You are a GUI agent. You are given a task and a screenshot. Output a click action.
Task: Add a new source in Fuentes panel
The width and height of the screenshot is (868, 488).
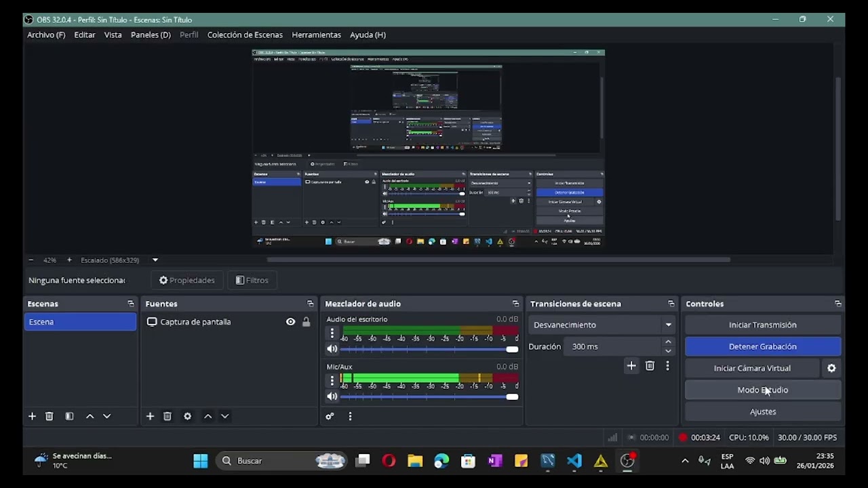(150, 416)
